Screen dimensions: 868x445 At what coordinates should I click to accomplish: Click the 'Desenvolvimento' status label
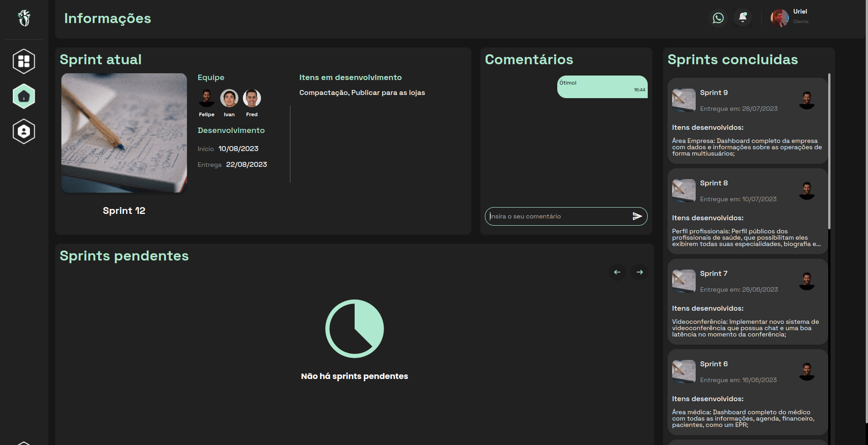[231, 130]
